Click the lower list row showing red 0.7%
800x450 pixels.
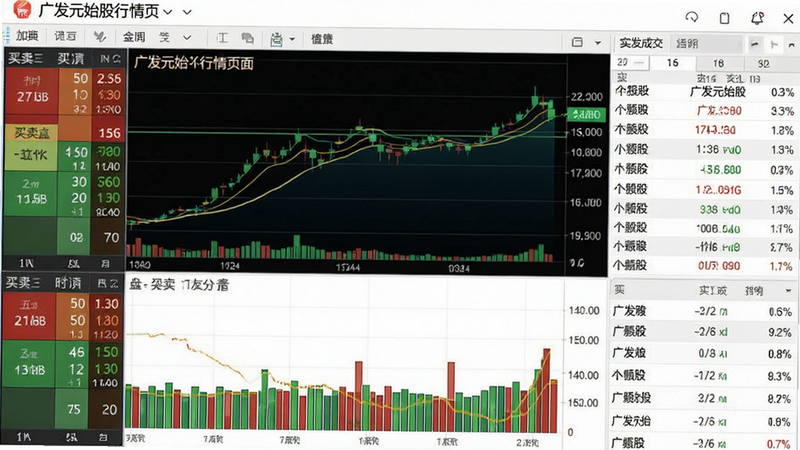click(x=704, y=443)
